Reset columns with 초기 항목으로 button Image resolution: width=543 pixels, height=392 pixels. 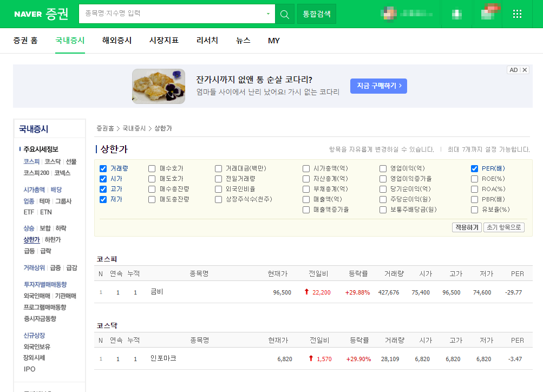[503, 227]
